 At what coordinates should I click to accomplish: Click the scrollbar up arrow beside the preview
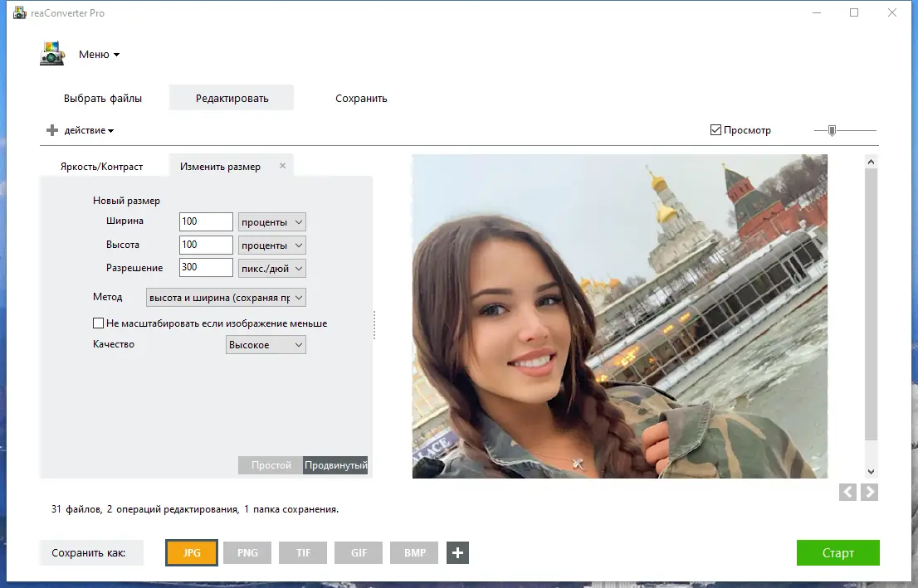click(871, 161)
